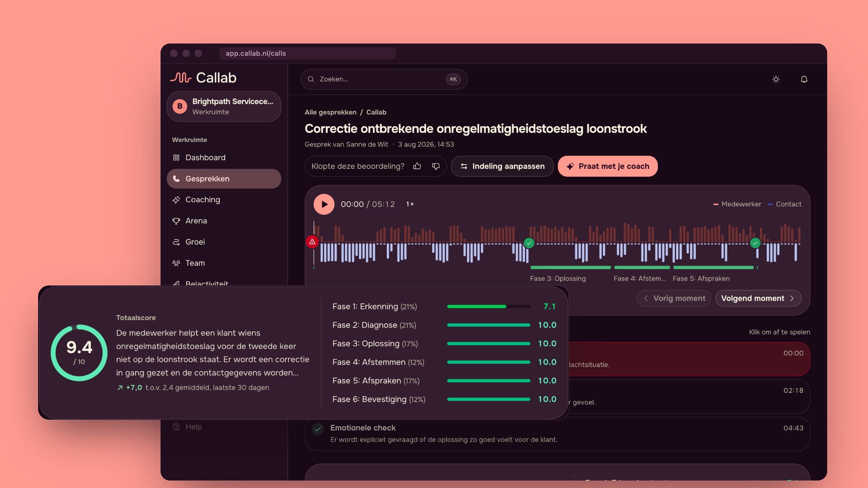This screenshot has width=868, height=488.
Task: Click the Fase 6: Bevestiging score row
Action: pos(444,399)
